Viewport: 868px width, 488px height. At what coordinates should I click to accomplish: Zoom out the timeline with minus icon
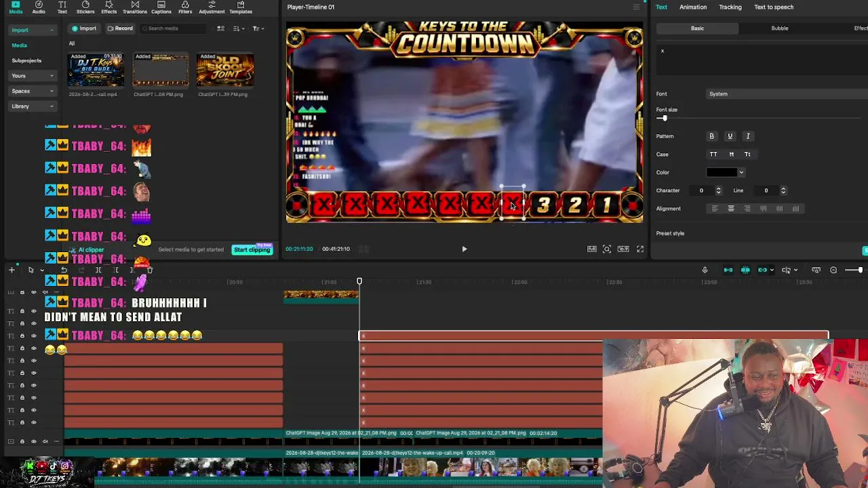coord(833,270)
